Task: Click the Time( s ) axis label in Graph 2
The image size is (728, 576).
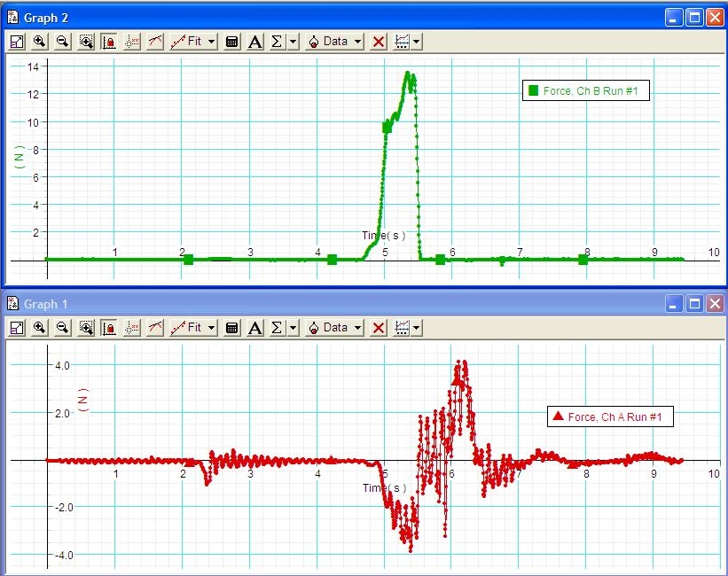Action: coord(383,236)
